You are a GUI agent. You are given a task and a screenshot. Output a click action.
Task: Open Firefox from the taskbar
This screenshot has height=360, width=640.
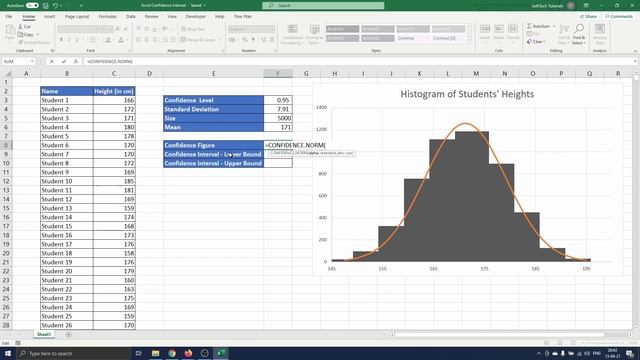pyautogui.click(x=188, y=353)
